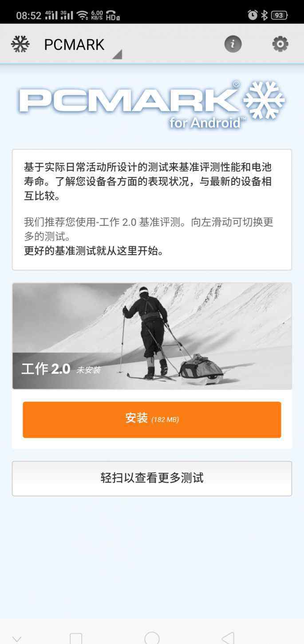
Task: Open the info icon in header
Action: coord(233,44)
